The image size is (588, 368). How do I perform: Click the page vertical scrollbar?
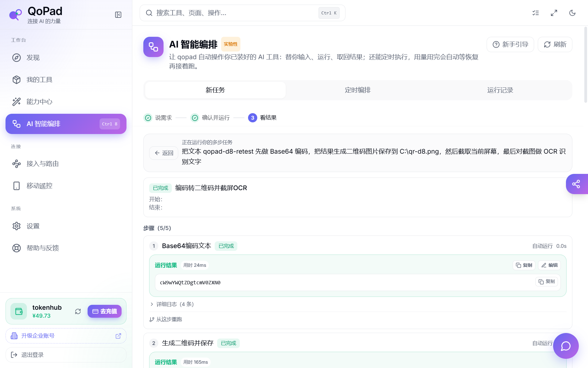coord(586,64)
